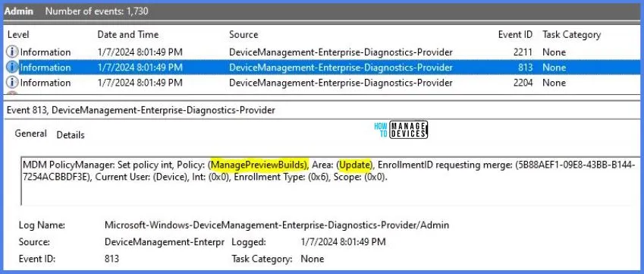644x274 pixels.
Task: Click the Log Name value Microsoft-Windows-DeviceManagement path
Action: point(277,225)
